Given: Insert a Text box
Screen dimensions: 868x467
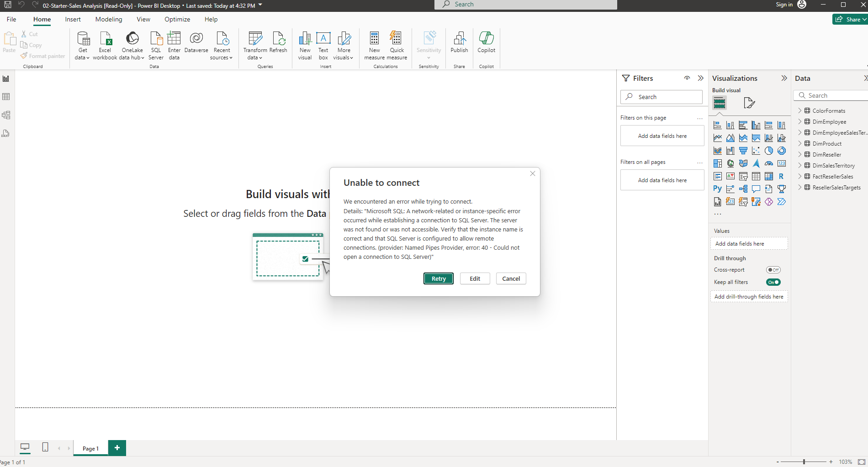Looking at the screenshot, I should tap(323, 45).
